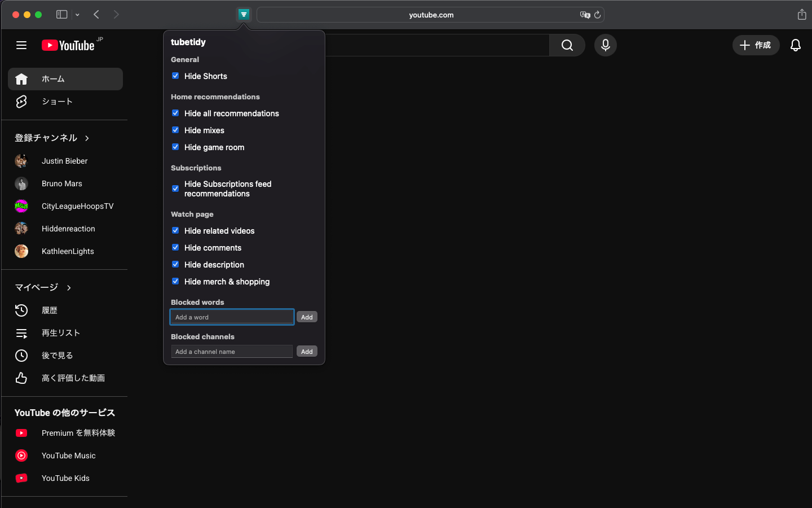Open the tubetidy extension toolbar icon
The image size is (812, 508).
click(244, 15)
